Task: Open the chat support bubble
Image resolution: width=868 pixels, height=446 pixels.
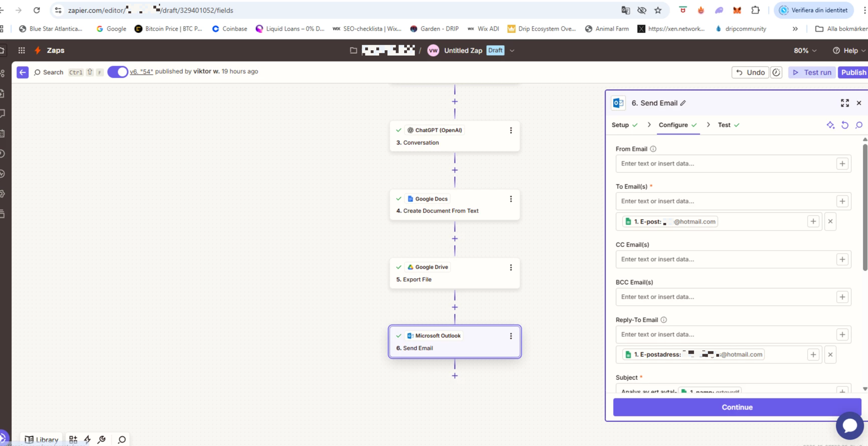Action: pyautogui.click(x=849, y=426)
